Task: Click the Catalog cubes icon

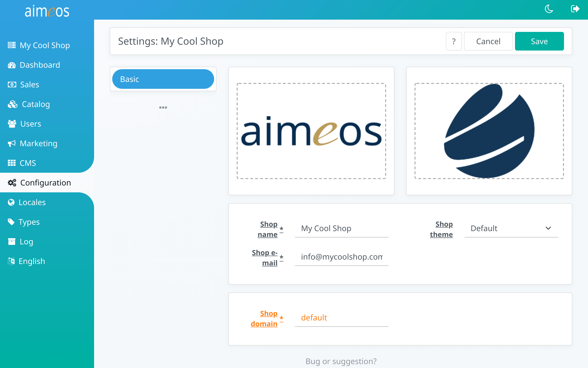Action: click(x=12, y=104)
